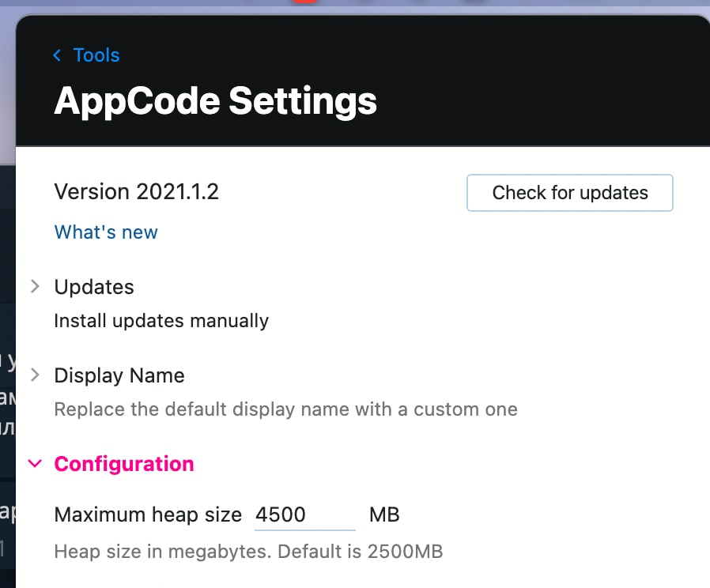The height and width of the screenshot is (588, 710).
Task: Click the Check for updates button
Action: pyautogui.click(x=569, y=193)
